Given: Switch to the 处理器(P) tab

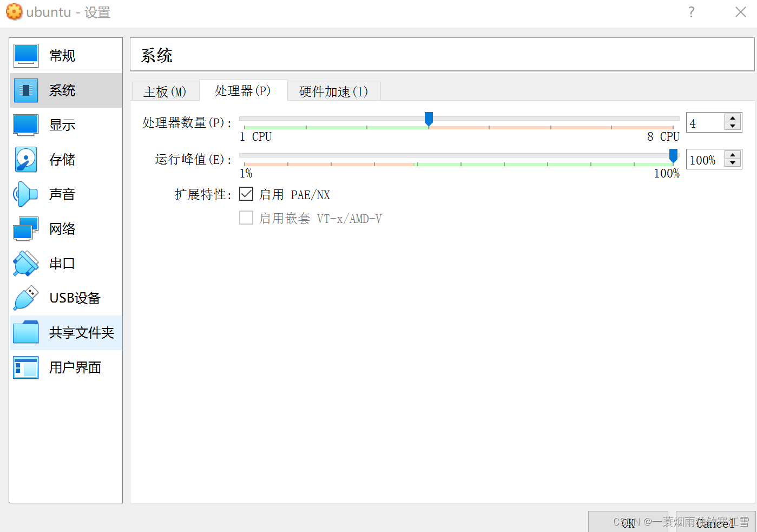Looking at the screenshot, I should [x=243, y=90].
